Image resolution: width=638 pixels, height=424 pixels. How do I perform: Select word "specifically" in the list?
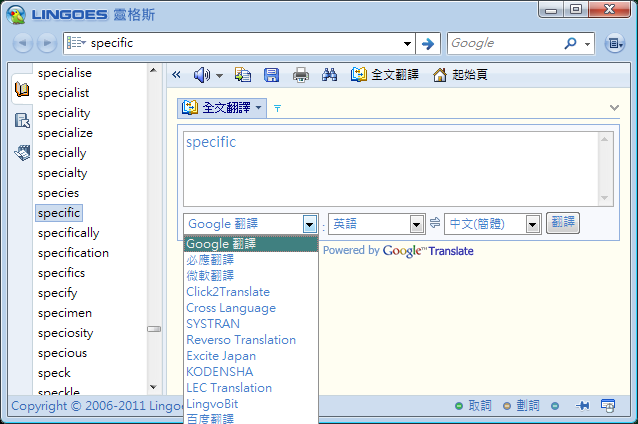click(68, 233)
